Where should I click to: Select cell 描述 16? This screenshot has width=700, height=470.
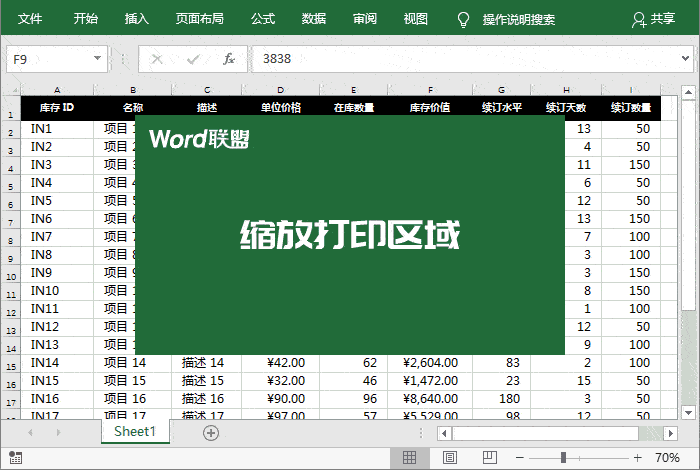point(206,399)
